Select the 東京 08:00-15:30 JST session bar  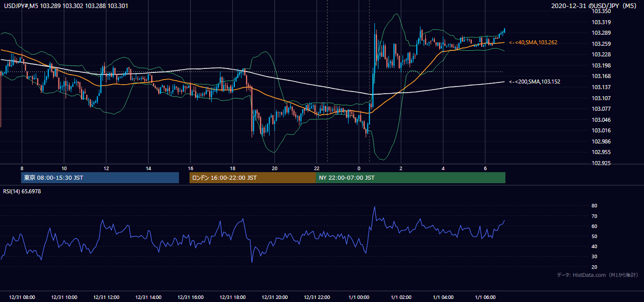coord(100,178)
